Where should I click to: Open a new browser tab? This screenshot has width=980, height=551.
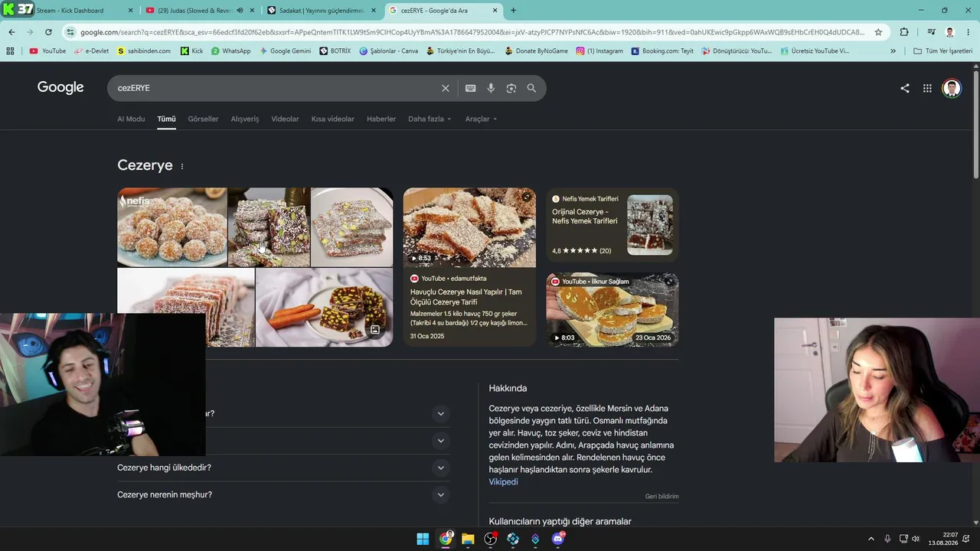pyautogui.click(x=513, y=11)
